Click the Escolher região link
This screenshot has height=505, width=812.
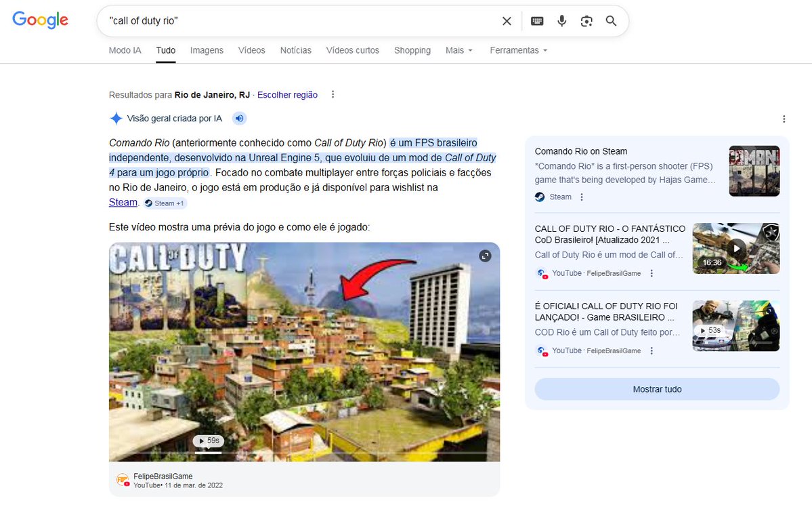(287, 95)
